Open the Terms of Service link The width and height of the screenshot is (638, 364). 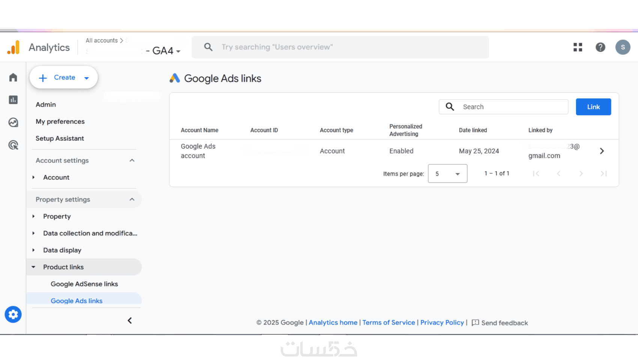(388, 323)
